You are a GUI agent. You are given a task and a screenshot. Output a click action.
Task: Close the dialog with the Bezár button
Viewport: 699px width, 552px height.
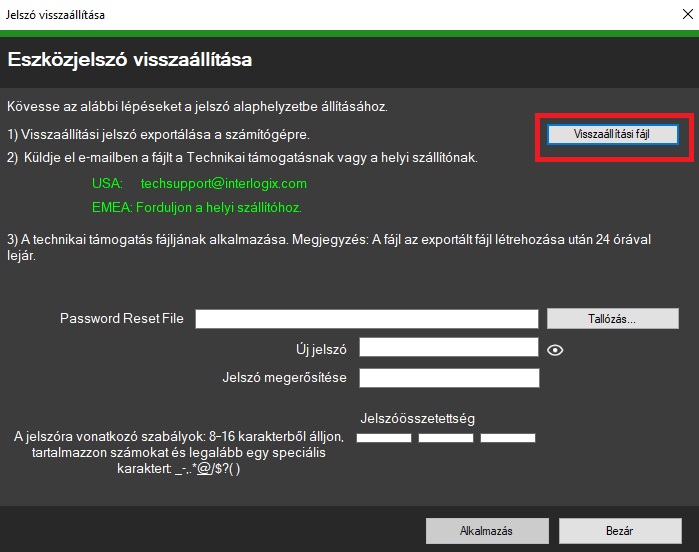[620, 531]
